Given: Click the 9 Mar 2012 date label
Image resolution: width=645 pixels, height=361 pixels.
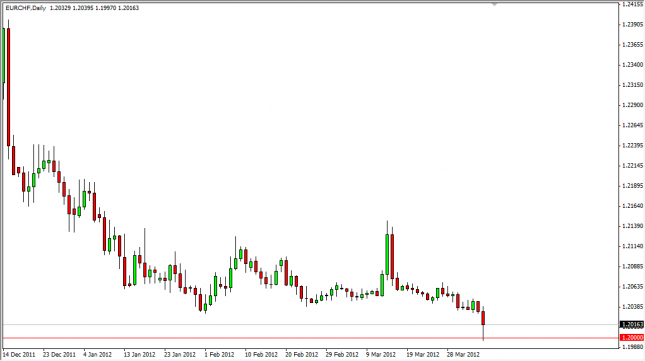Looking at the screenshot, I should pyautogui.click(x=381, y=354).
